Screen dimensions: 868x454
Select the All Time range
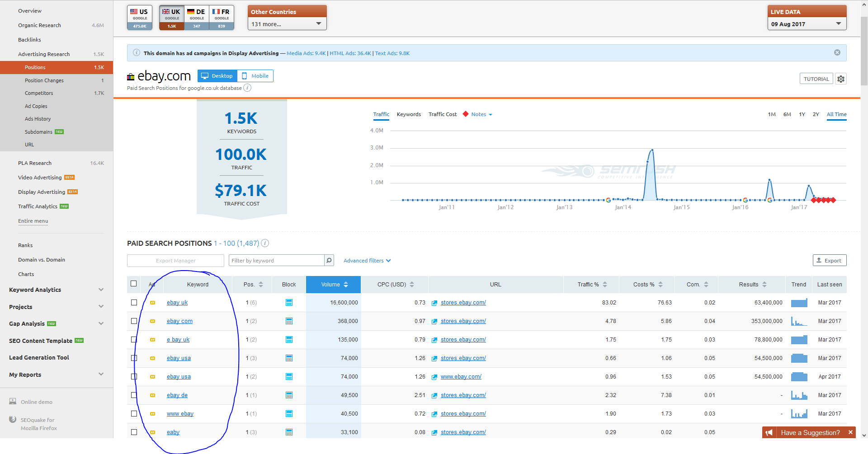pyautogui.click(x=837, y=114)
